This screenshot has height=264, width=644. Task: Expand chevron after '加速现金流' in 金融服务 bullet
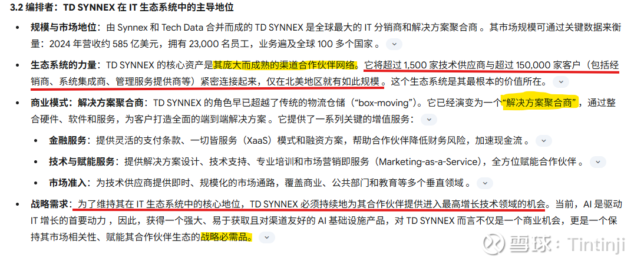(x=543, y=140)
